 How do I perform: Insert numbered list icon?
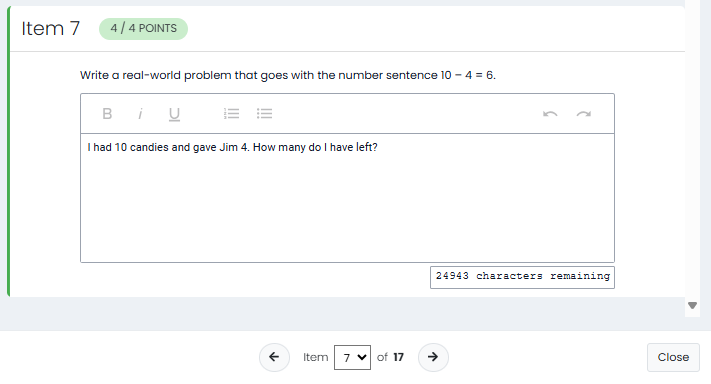[x=231, y=113]
